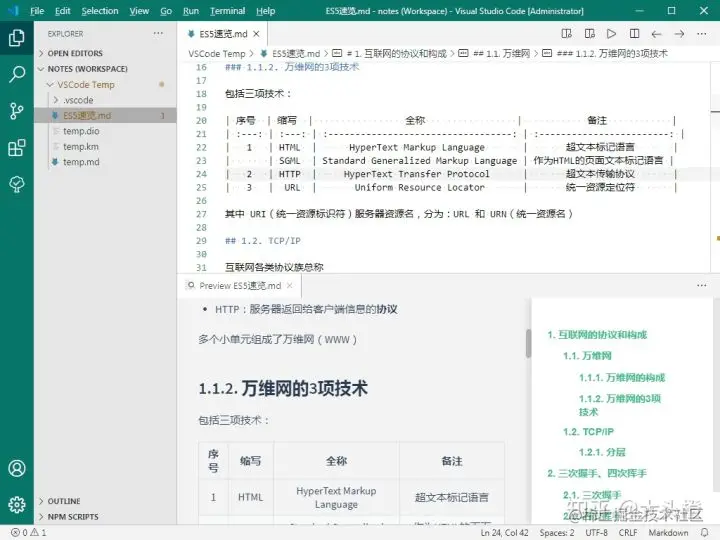Click editor line 29 '## 1.2. TCP/IP'
This screenshot has height=540, width=720.
(x=263, y=241)
